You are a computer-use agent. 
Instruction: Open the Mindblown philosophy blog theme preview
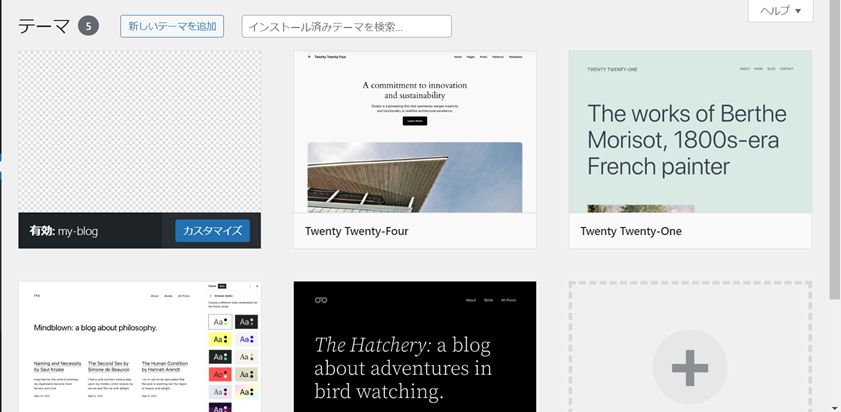[139, 347]
